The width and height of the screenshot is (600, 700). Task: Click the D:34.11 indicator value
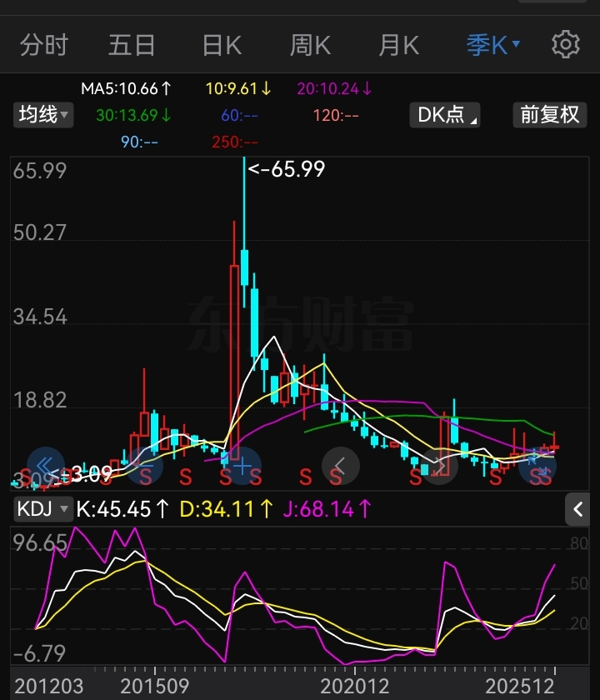click(226, 509)
